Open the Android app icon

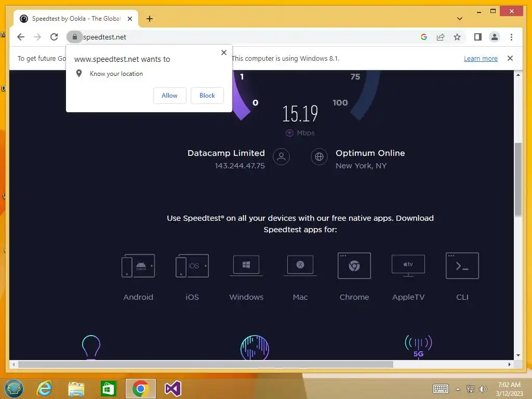[138, 265]
